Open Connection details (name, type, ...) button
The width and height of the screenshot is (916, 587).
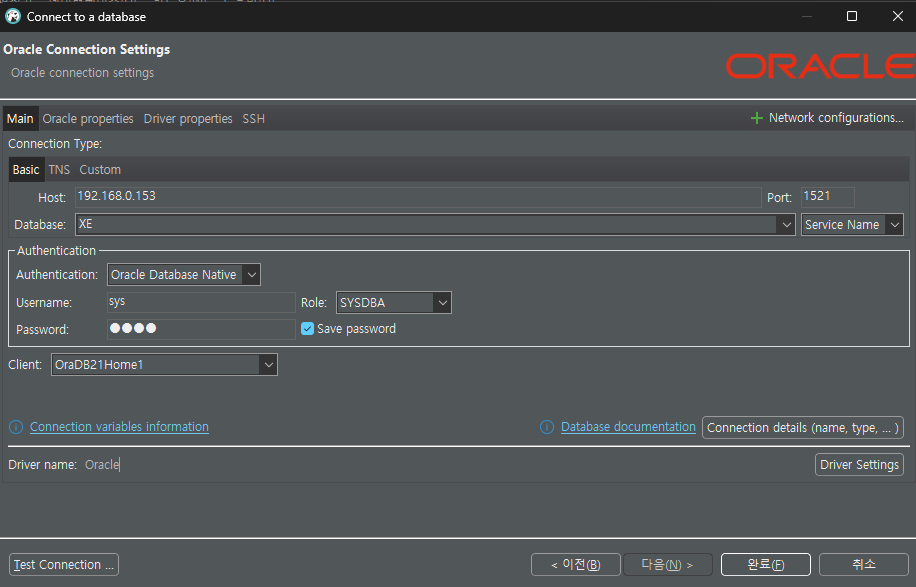(803, 428)
